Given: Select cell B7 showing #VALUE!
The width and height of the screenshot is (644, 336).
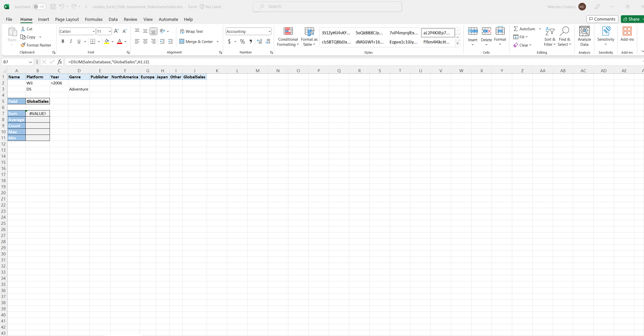Looking at the screenshot, I should tap(38, 113).
